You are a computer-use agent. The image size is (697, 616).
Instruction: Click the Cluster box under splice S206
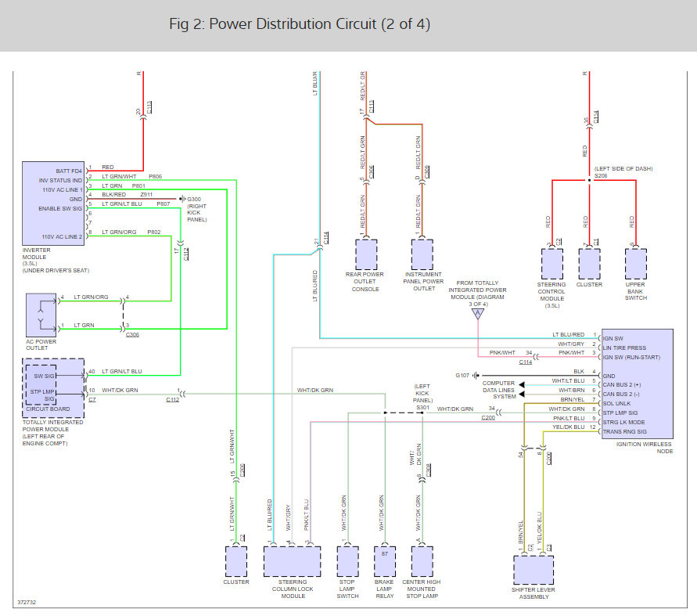(x=589, y=264)
